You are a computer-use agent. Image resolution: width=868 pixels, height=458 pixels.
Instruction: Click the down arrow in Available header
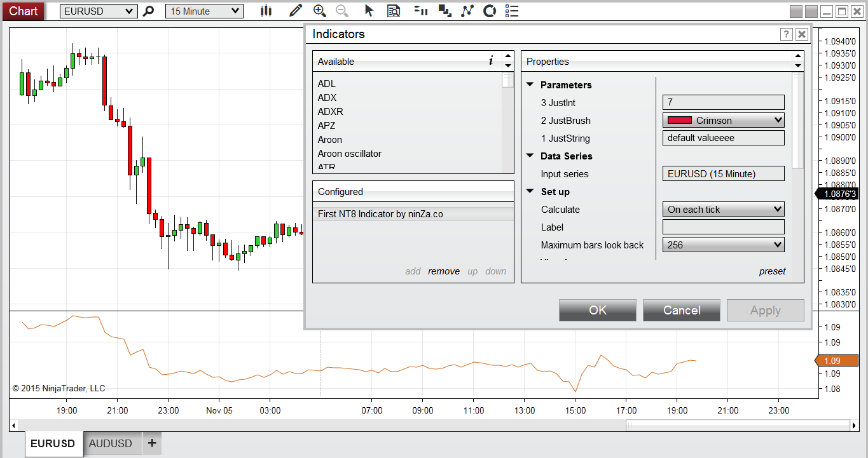(507, 65)
